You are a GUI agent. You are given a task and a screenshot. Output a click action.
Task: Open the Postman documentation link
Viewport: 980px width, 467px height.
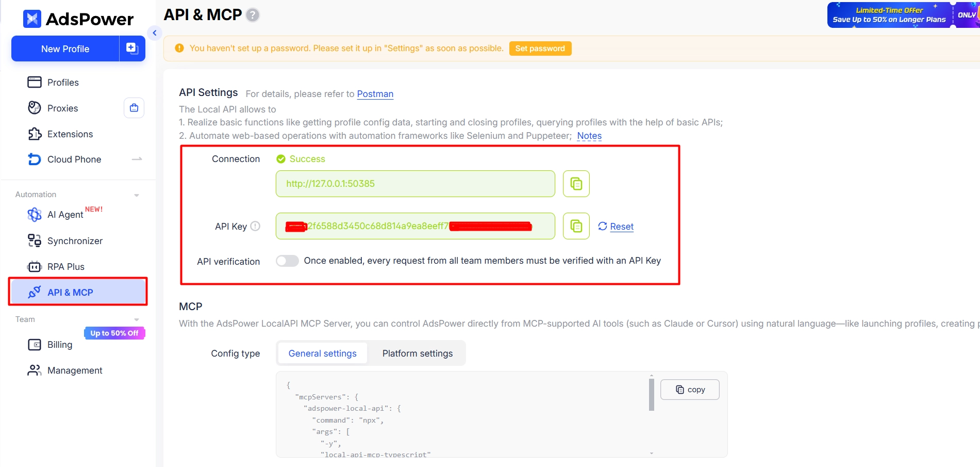tap(375, 94)
